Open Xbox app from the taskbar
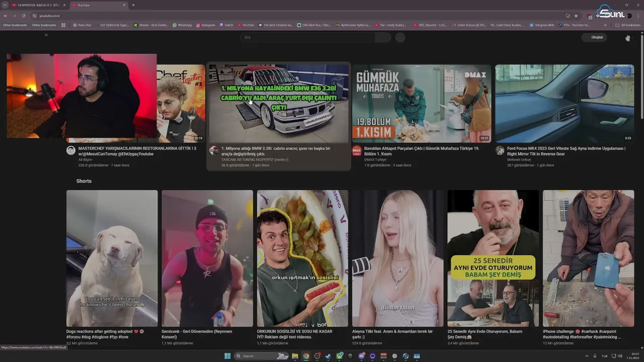This screenshot has height=362, width=644. click(340, 356)
